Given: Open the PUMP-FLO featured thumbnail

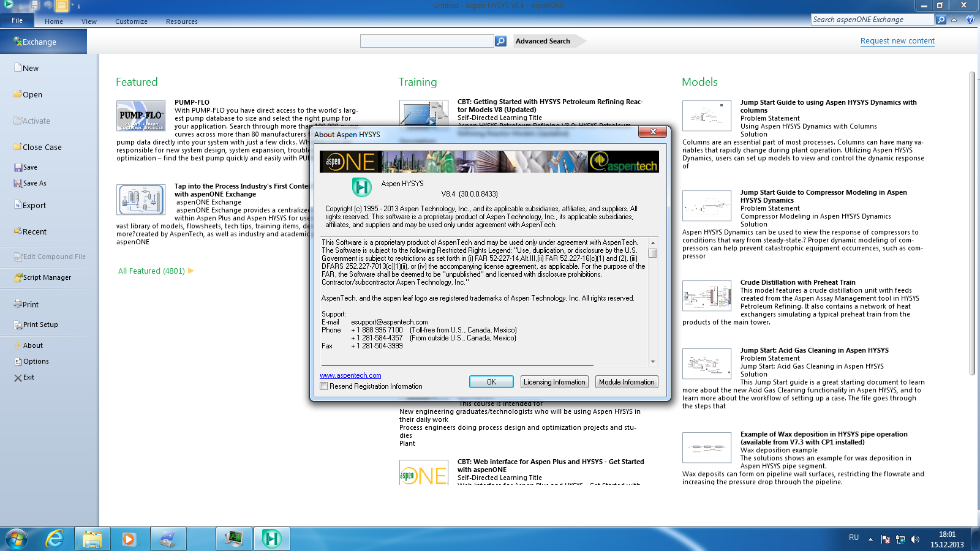Looking at the screenshot, I should 141,116.
